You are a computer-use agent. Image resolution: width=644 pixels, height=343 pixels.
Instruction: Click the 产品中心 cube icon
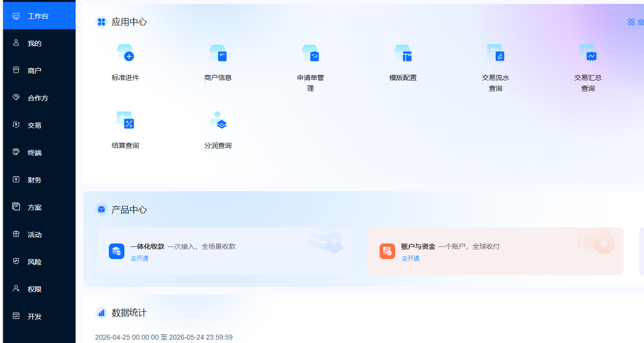(x=101, y=209)
